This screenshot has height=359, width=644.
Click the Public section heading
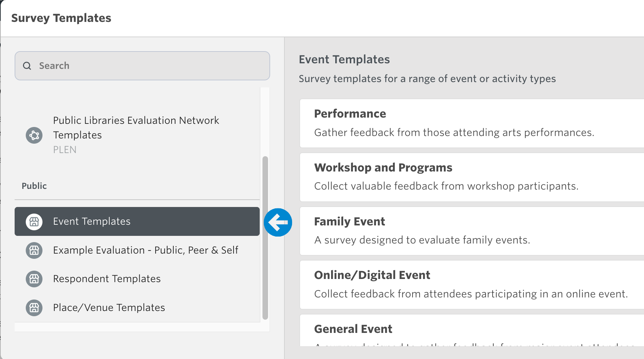[x=34, y=186]
